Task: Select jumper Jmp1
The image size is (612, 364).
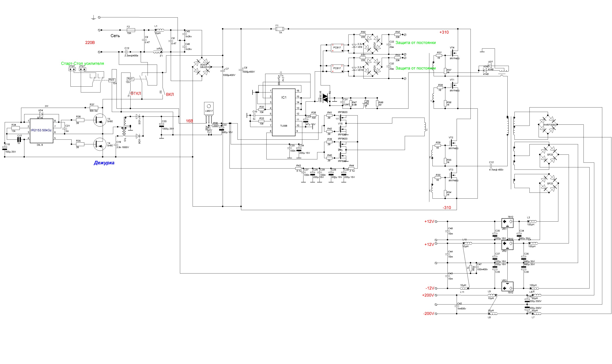Action: click(x=82, y=69)
